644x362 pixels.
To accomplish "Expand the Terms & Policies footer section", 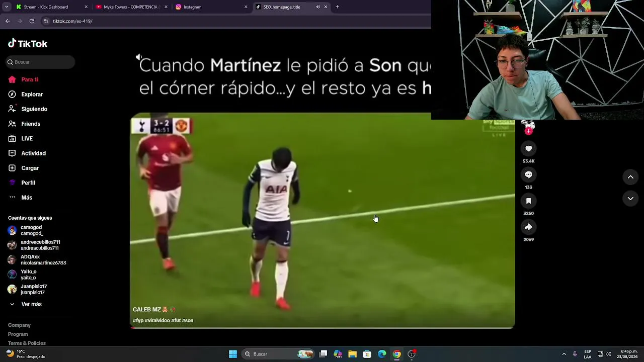I will (27, 343).
